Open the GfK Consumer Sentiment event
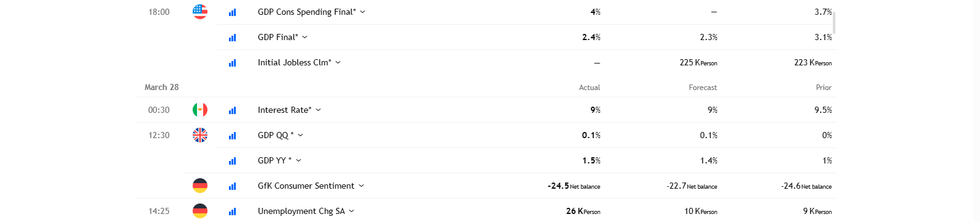 [x=306, y=186]
